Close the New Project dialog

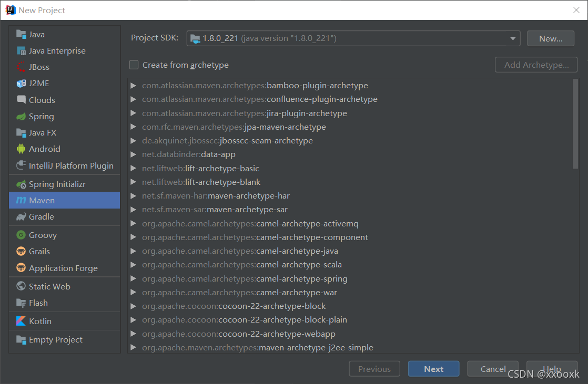coord(576,10)
